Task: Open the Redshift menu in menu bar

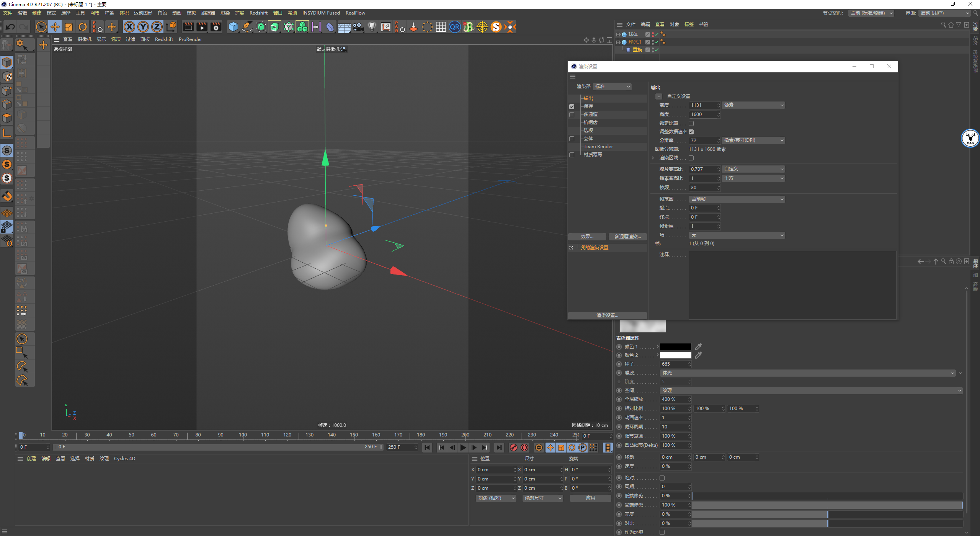Action: click(258, 13)
